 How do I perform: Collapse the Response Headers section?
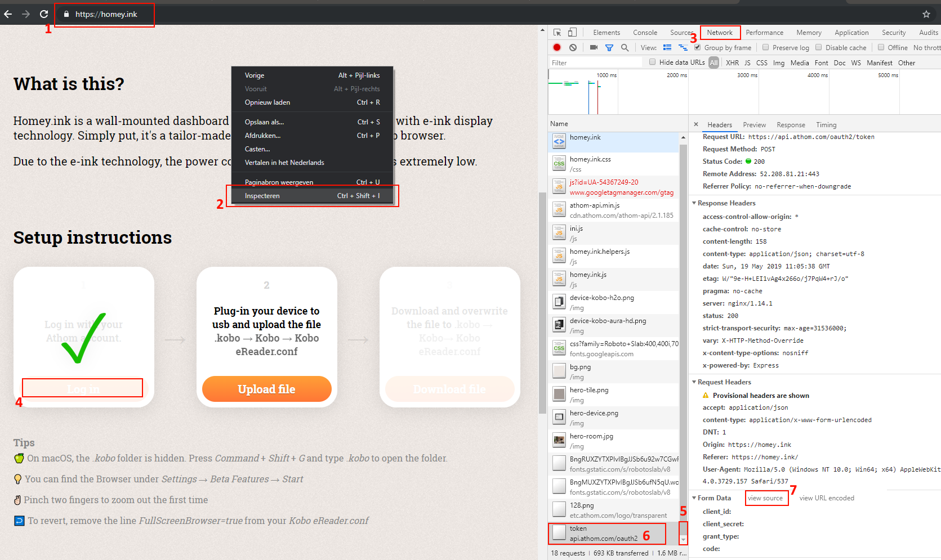pos(694,203)
